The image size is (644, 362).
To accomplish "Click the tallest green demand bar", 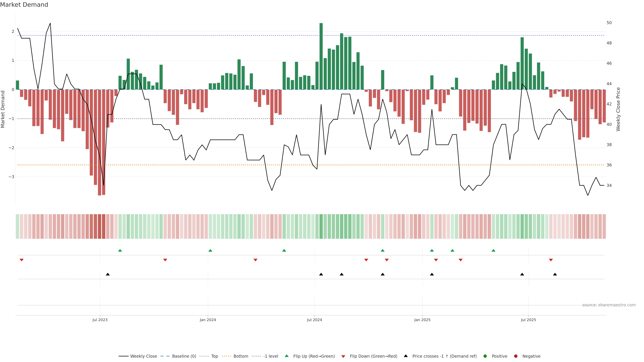I will pyautogui.click(x=321, y=56).
